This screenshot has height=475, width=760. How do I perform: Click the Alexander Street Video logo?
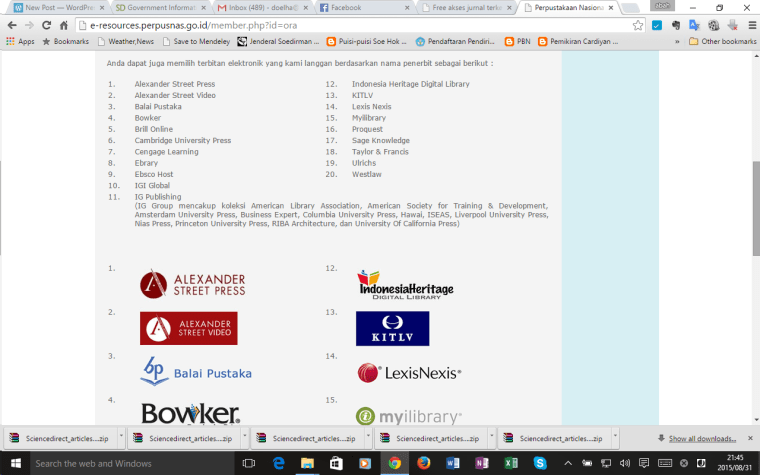pos(189,328)
